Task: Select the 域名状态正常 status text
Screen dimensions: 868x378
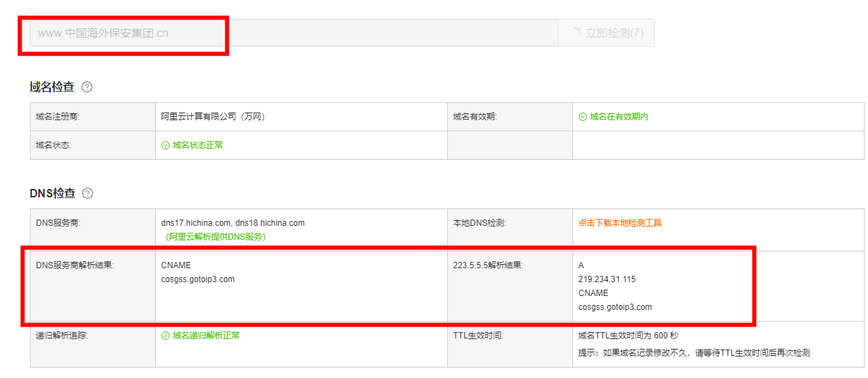Action: coord(198,145)
